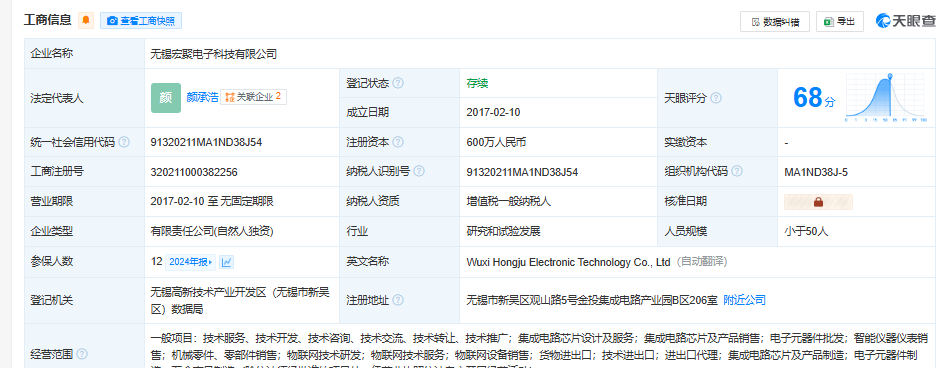This screenshot has height=368, width=945.
Task: Click 2017-02-10 至 无固定期限 business term
Action: (213, 201)
